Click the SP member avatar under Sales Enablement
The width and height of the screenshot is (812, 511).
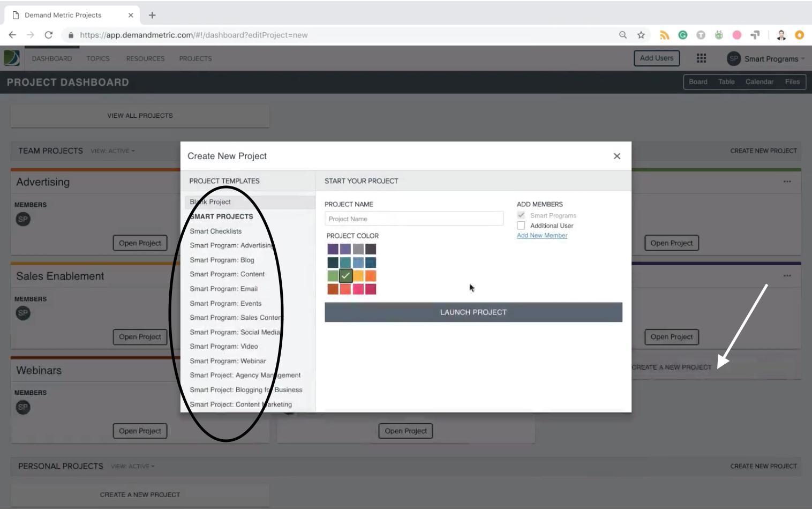(23, 313)
